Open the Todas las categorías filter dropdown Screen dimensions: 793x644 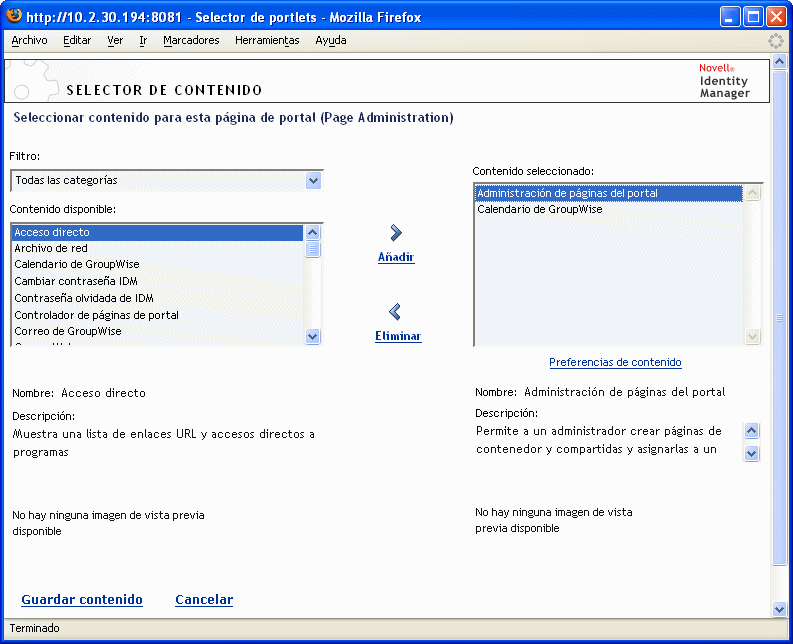166,181
